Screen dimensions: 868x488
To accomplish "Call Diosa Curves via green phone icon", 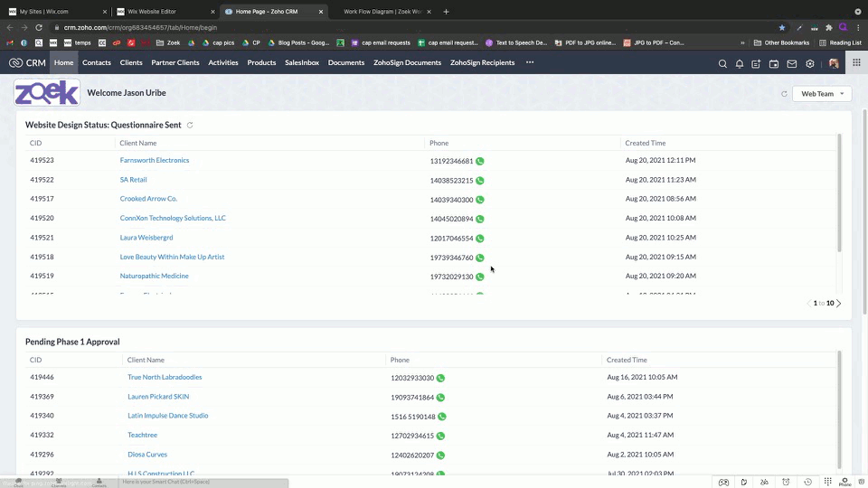I will [x=440, y=455].
